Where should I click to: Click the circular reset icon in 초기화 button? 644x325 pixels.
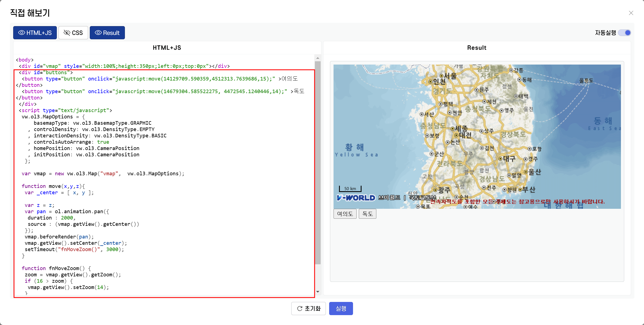point(300,309)
